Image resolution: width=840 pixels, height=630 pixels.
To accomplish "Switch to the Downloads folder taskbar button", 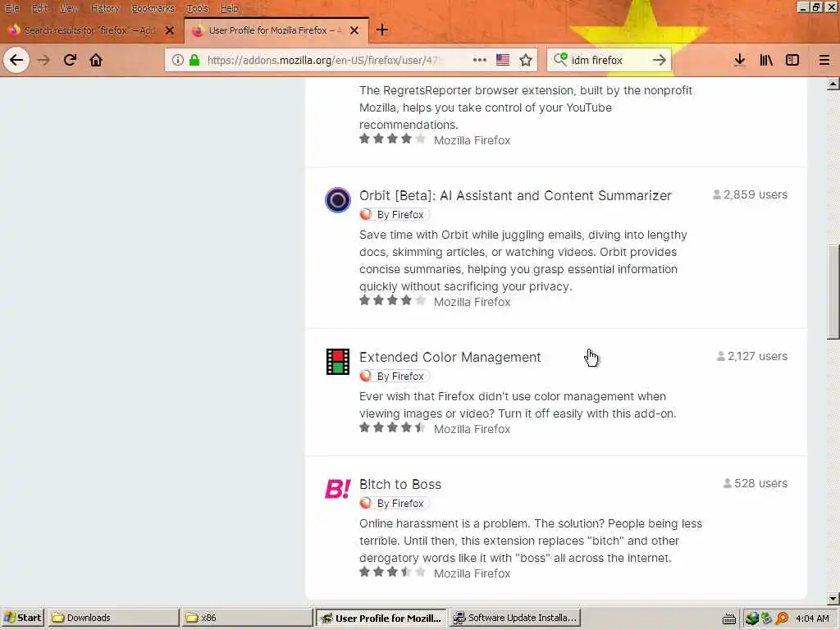I will tap(114, 618).
